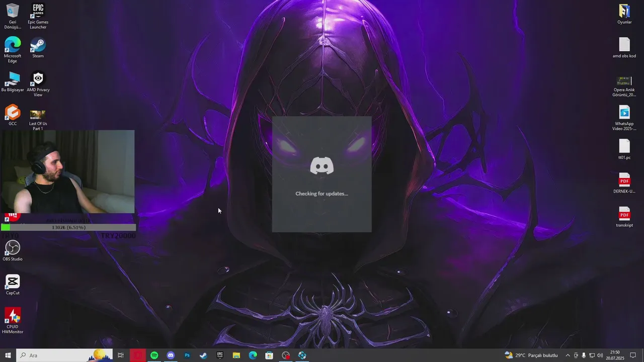Open the Windows Start menu
644x362 pixels.
point(8,355)
